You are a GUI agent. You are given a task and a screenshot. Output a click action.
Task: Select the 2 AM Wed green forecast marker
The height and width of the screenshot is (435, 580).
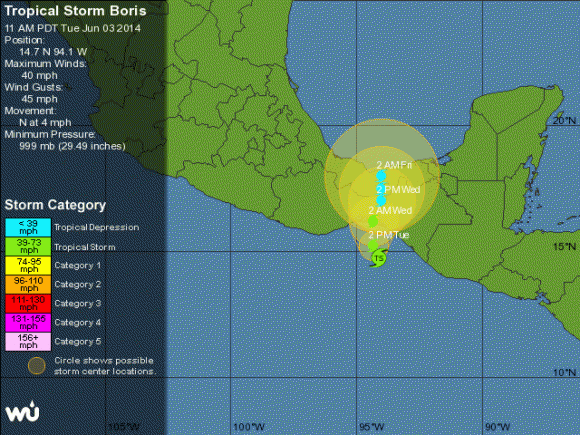(373, 221)
